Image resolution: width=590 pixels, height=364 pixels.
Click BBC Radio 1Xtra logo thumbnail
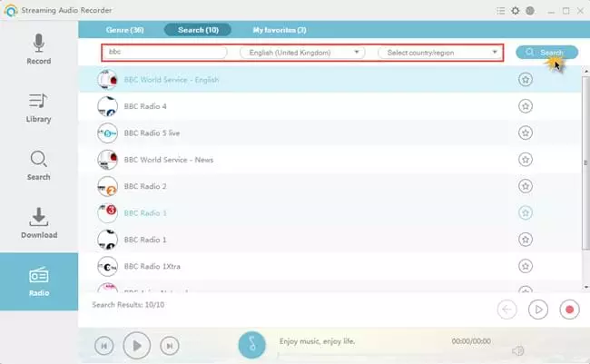coord(108,267)
